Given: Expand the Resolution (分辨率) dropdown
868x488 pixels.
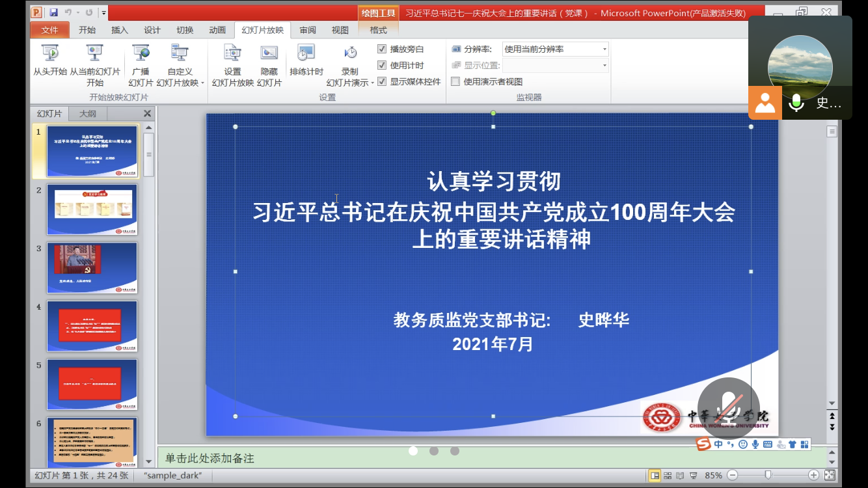Looking at the screenshot, I should 604,49.
